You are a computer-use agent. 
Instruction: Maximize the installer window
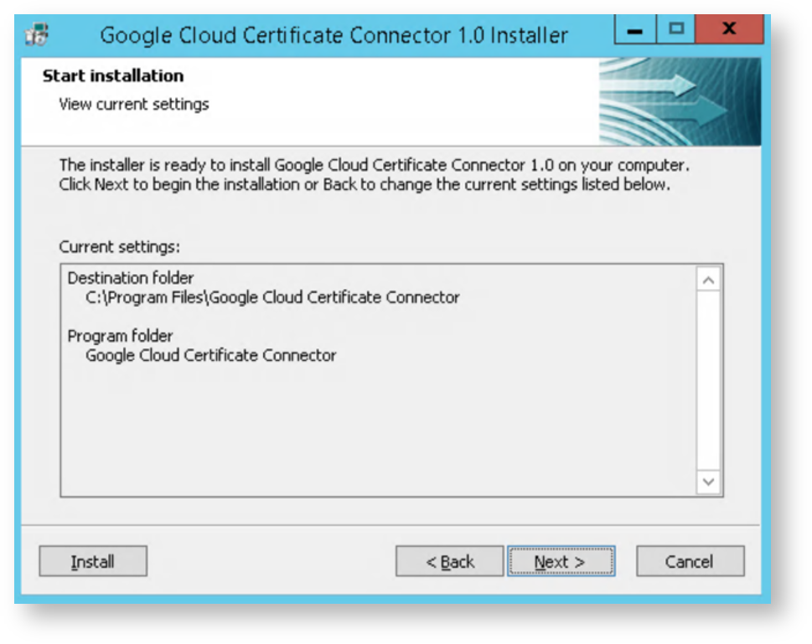tap(677, 29)
